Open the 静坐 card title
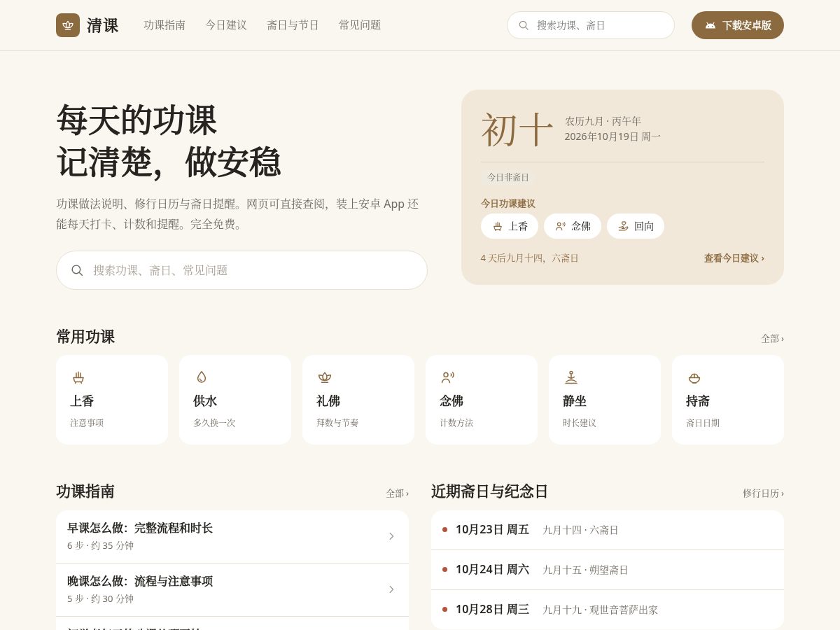 (575, 401)
